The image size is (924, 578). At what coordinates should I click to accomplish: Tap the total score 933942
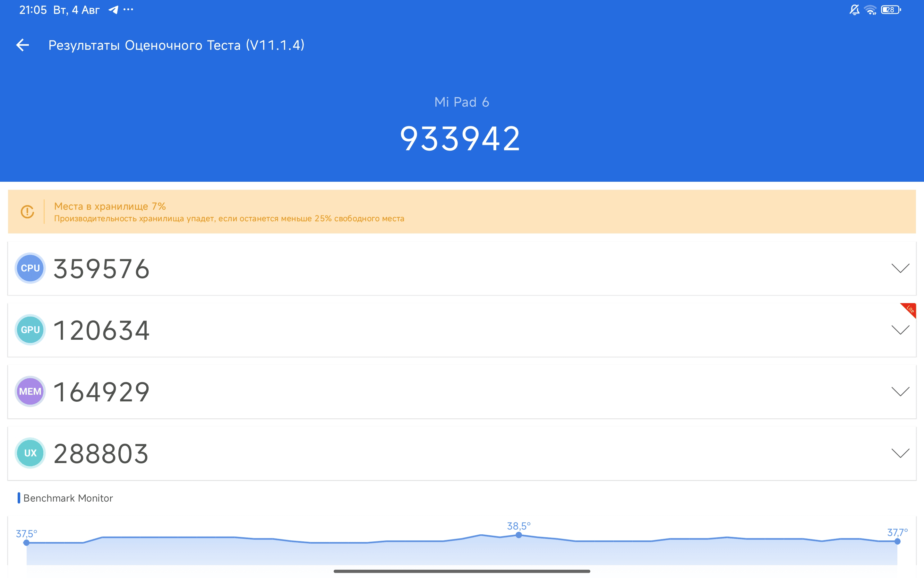[460, 138]
